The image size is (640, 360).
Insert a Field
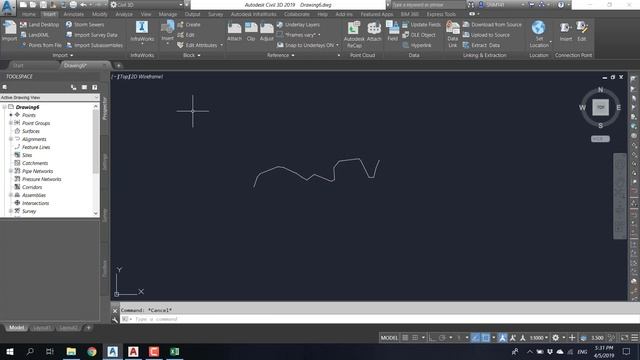(x=393, y=31)
